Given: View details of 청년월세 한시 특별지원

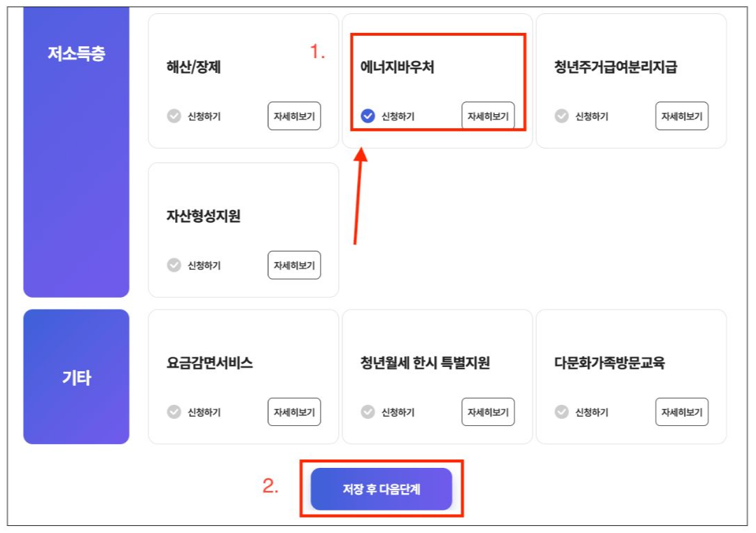Looking at the screenshot, I should (488, 413).
